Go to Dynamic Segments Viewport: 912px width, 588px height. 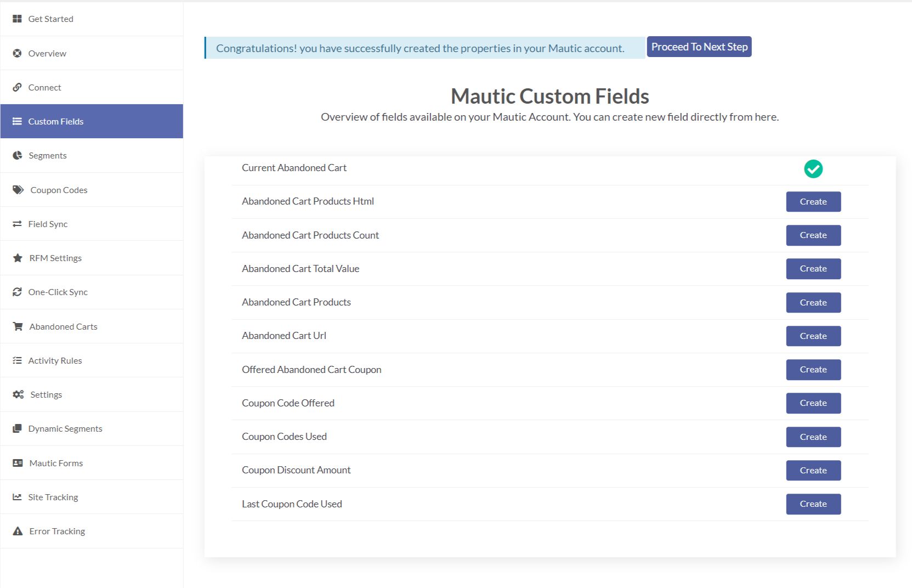pos(92,428)
